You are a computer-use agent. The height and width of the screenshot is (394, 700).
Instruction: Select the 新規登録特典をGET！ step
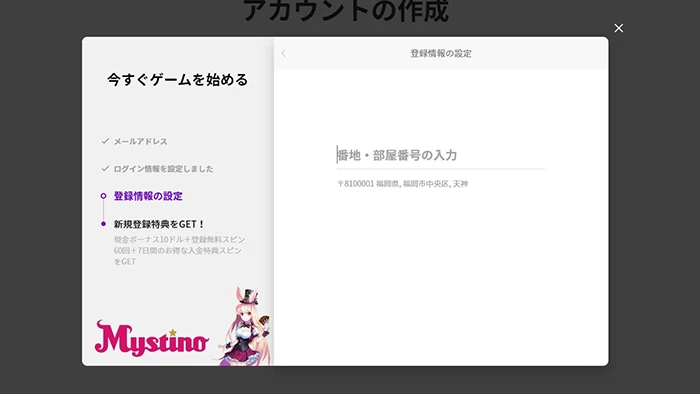(158, 224)
